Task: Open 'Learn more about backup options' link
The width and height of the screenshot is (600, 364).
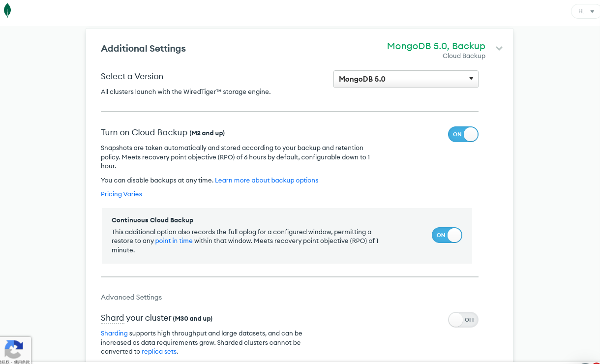Action: click(266, 181)
